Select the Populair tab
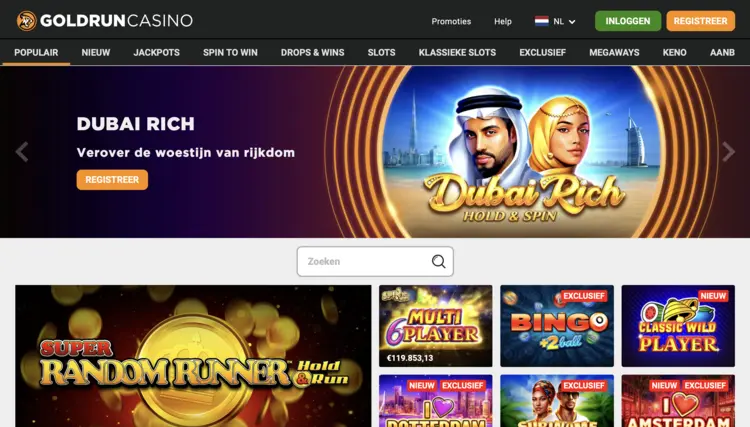The height and width of the screenshot is (427, 750). point(36,53)
